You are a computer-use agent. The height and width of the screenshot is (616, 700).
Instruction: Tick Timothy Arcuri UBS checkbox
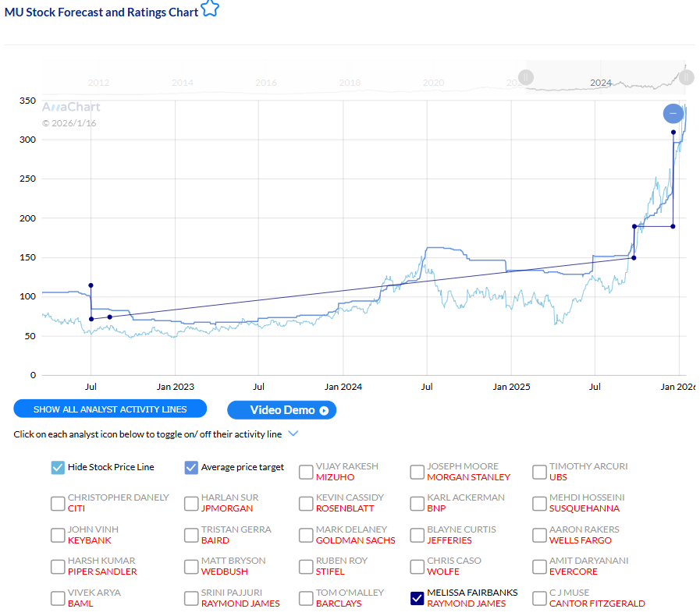(x=539, y=472)
